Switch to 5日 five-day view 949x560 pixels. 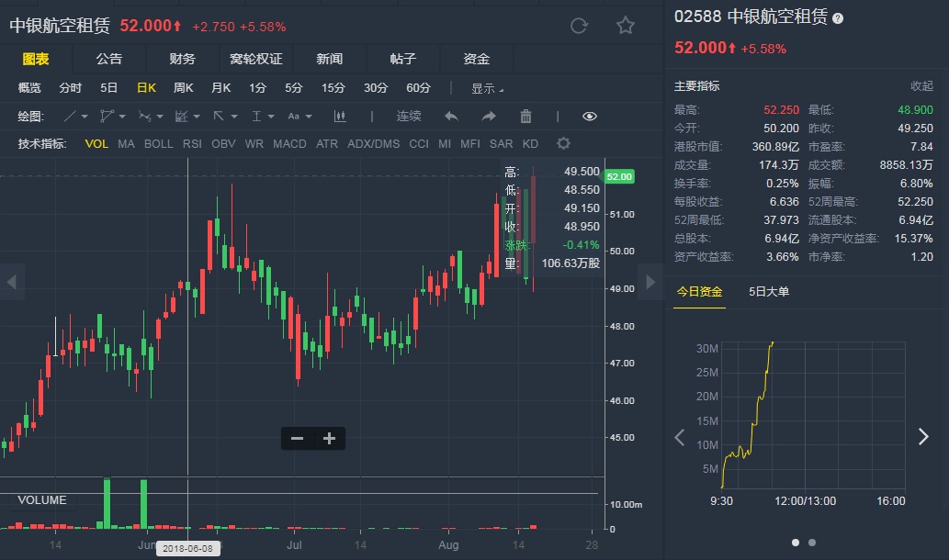pyautogui.click(x=109, y=88)
